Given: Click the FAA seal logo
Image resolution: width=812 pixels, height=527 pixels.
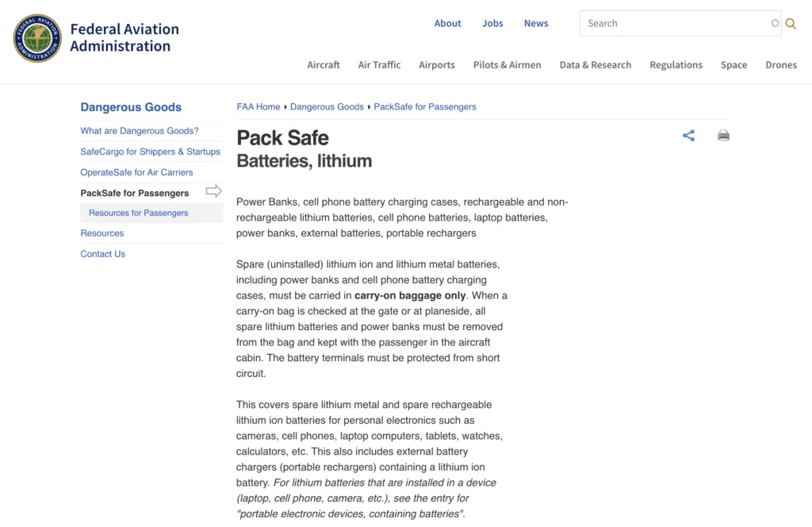Looking at the screenshot, I should click(x=37, y=38).
